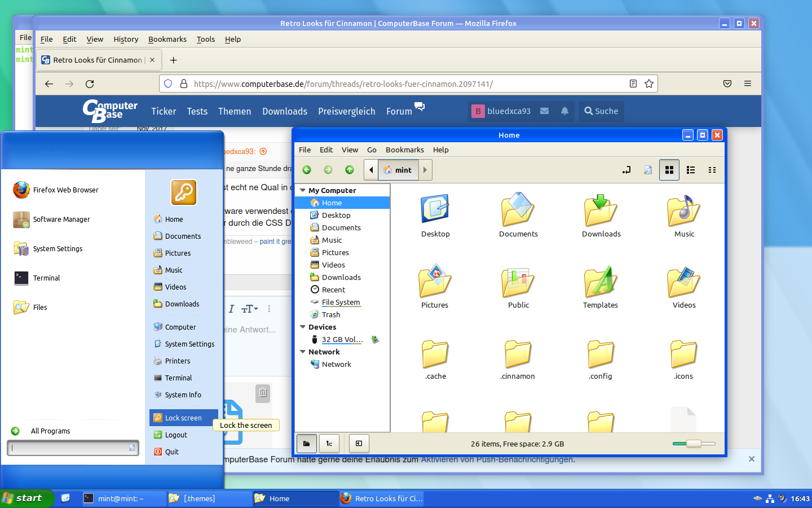
Task: Toggle location entry in file manager toolbar
Action: (626, 170)
